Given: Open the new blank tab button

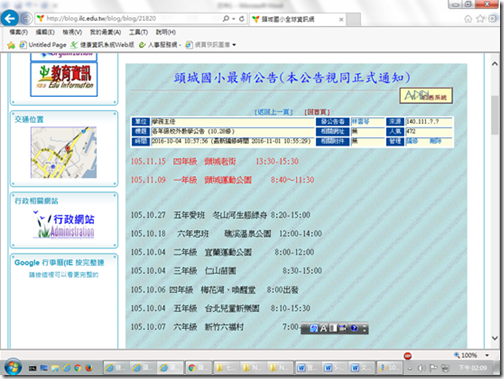Looking at the screenshot, I should click(x=354, y=19).
